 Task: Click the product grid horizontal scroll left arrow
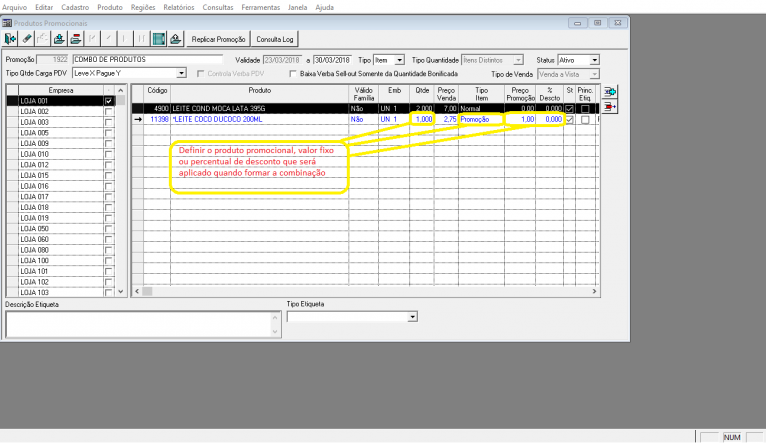pyautogui.click(x=137, y=291)
